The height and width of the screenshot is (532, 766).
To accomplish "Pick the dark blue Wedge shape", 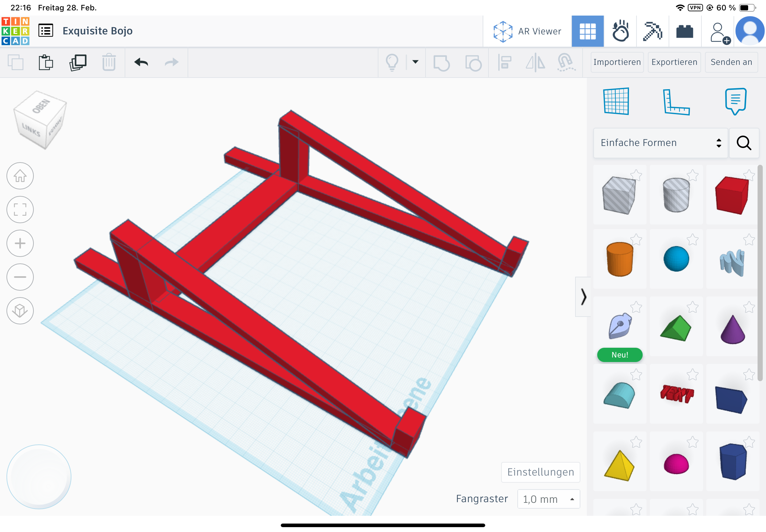I will click(x=731, y=400).
